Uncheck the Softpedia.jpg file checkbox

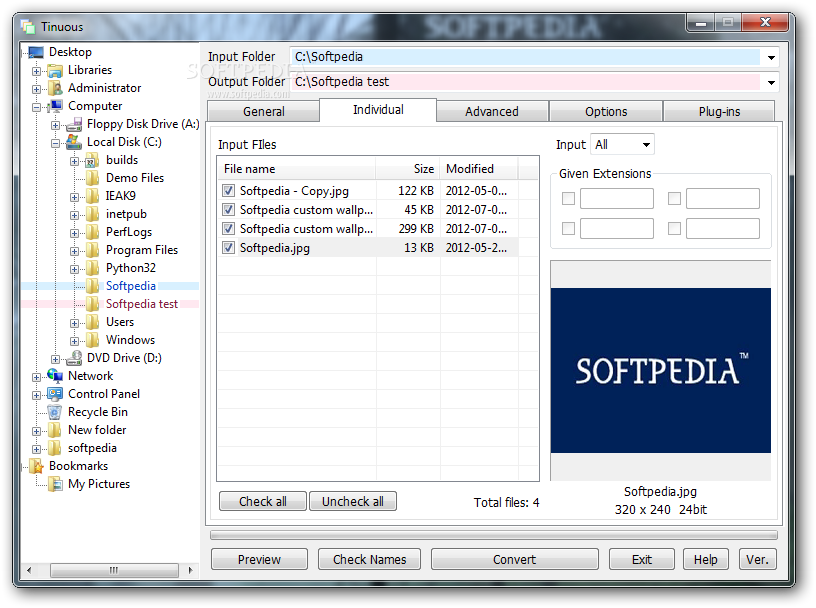pos(228,248)
